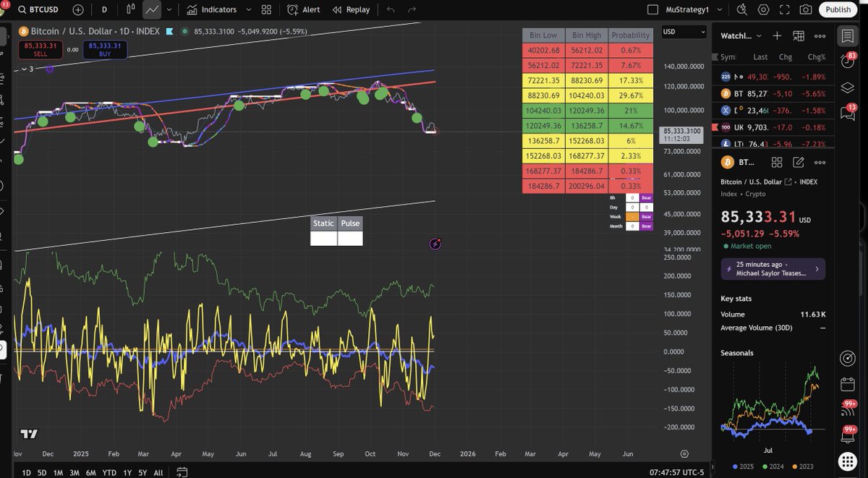Open the alerts clock icon with 83 badge

[x=848, y=62]
